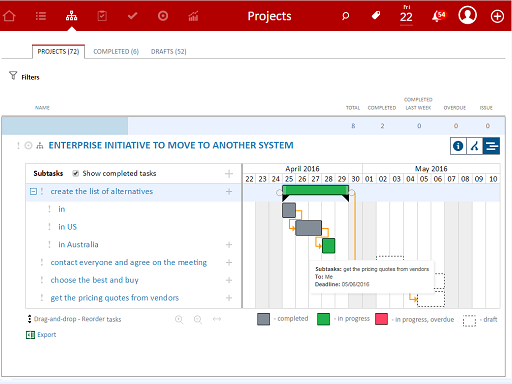512x384 pixels.
Task: Add subtask to 'in Australia' row
Action: [x=229, y=245]
